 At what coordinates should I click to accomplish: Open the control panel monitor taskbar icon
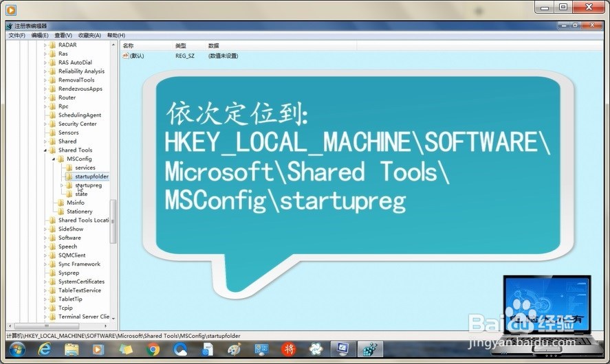pyautogui.click(x=261, y=350)
